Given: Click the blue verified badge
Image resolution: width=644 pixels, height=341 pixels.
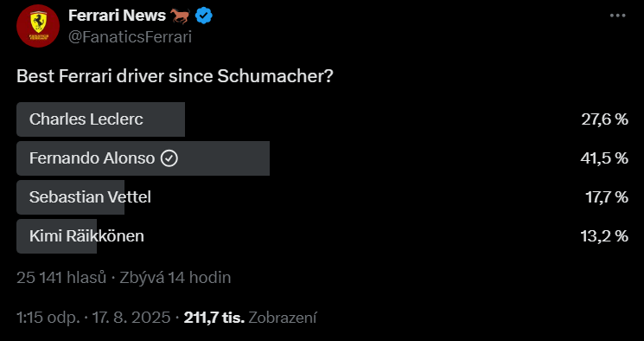Looking at the screenshot, I should click(204, 16).
